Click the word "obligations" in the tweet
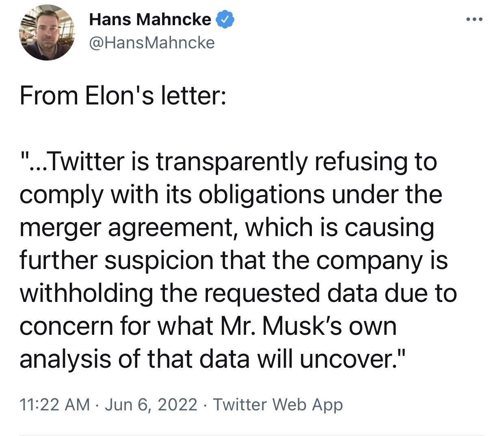Viewport: 504px width, 436px height. (262, 195)
